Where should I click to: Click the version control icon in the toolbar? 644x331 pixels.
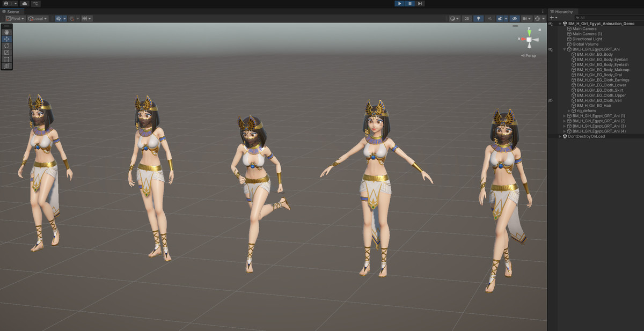tap(35, 3)
